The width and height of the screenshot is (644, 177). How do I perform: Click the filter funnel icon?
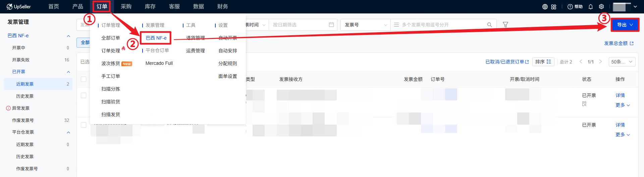(x=505, y=25)
